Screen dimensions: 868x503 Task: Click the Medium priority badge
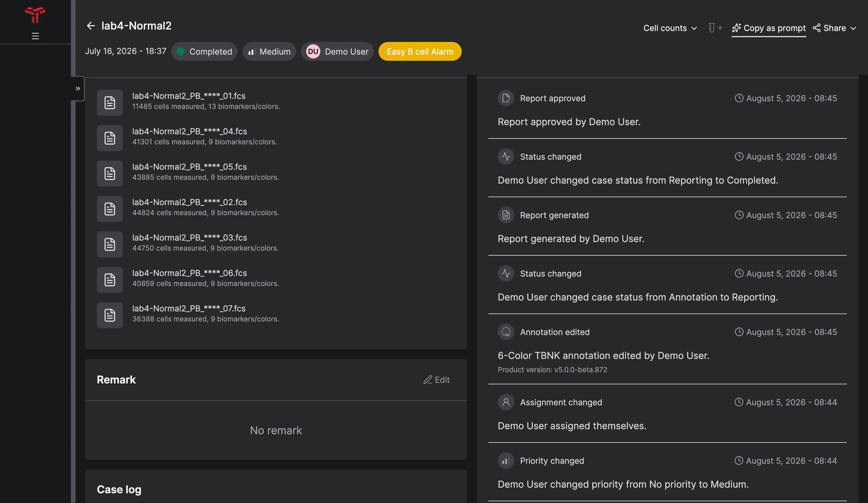[x=269, y=51]
